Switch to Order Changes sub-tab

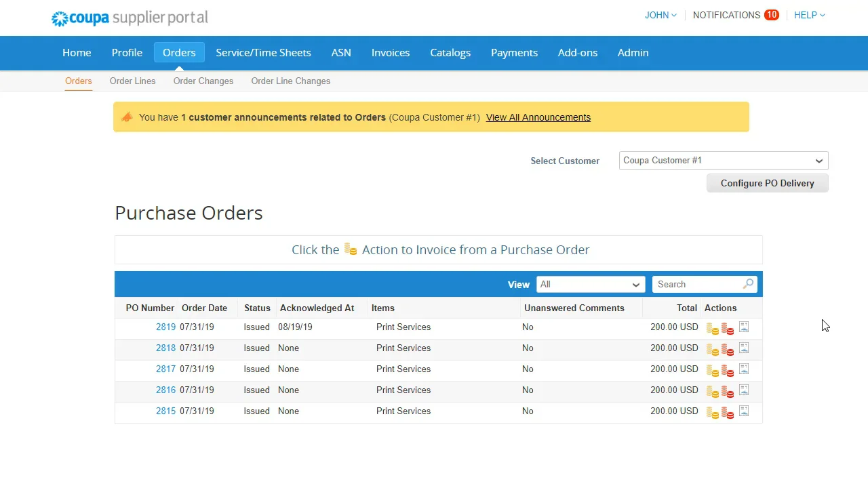(203, 81)
